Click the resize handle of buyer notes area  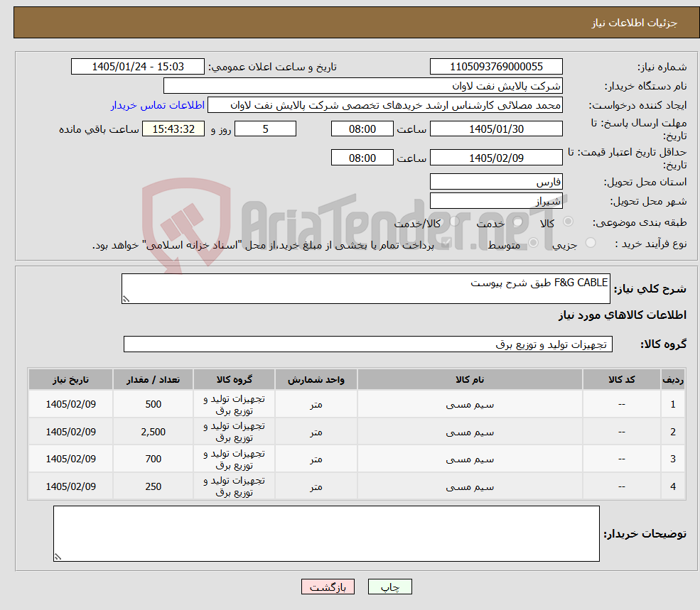[58, 557]
